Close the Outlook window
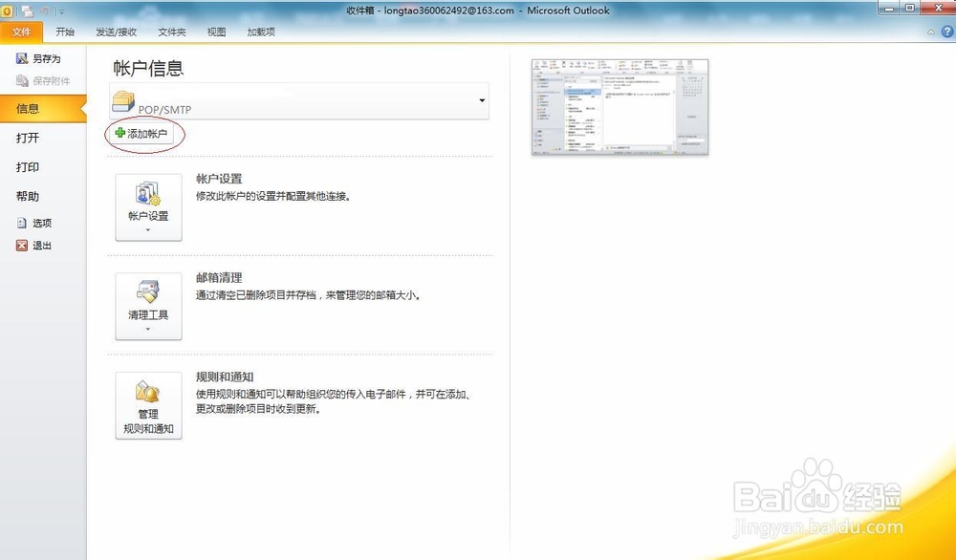Screen dimensions: 956x560 938,8
